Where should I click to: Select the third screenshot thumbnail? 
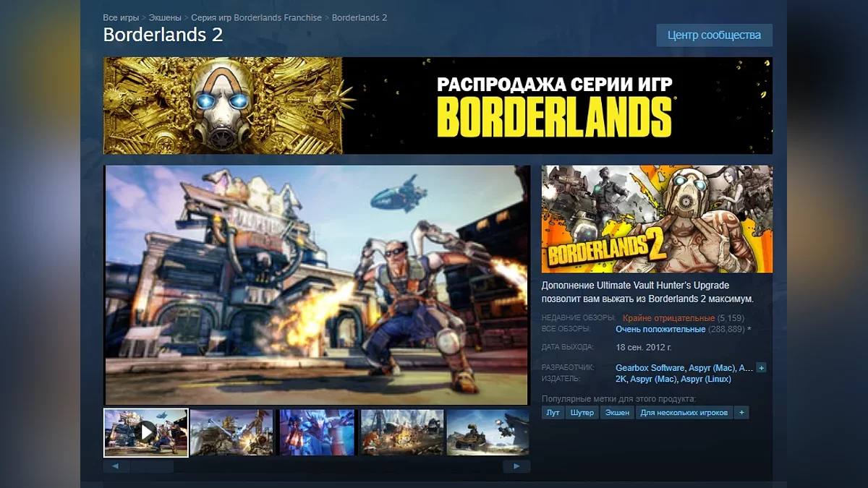317,432
